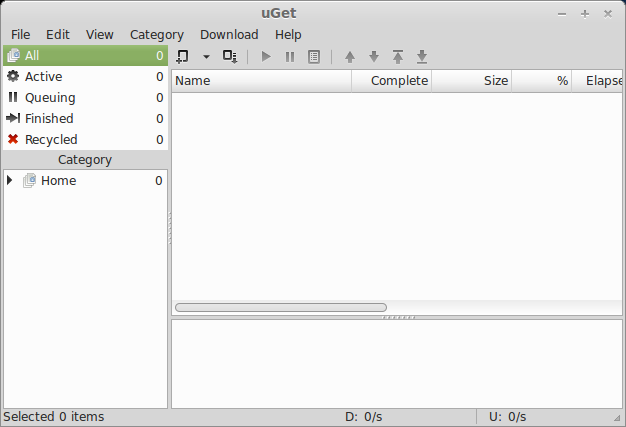626x427 pixels.
Task: Sort by the Name column header
Action: 261,81
